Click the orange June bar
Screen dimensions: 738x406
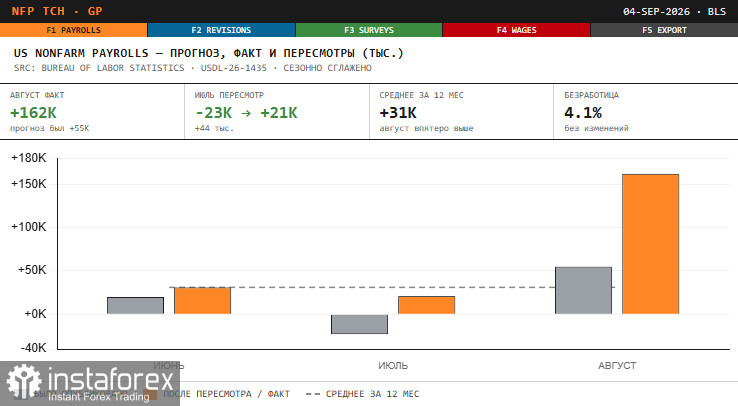(x=202, y=301)
